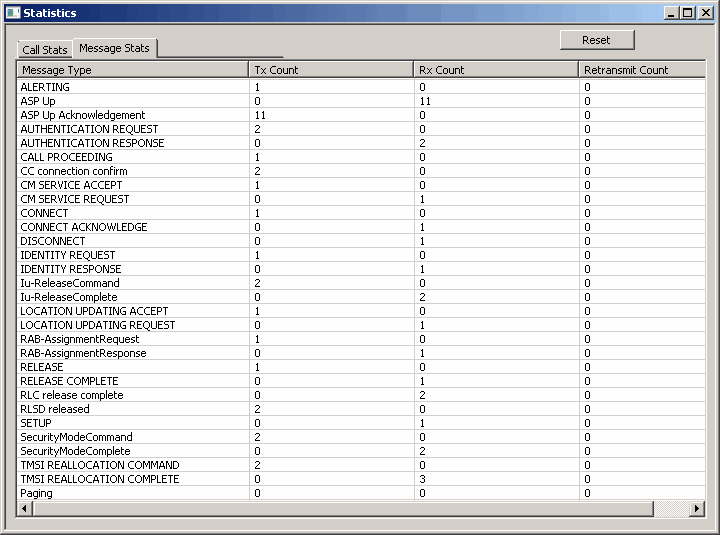Screen dimensions: 720x535
Task: Select the Message Stats tab
Action: click(x=114, y=48)
